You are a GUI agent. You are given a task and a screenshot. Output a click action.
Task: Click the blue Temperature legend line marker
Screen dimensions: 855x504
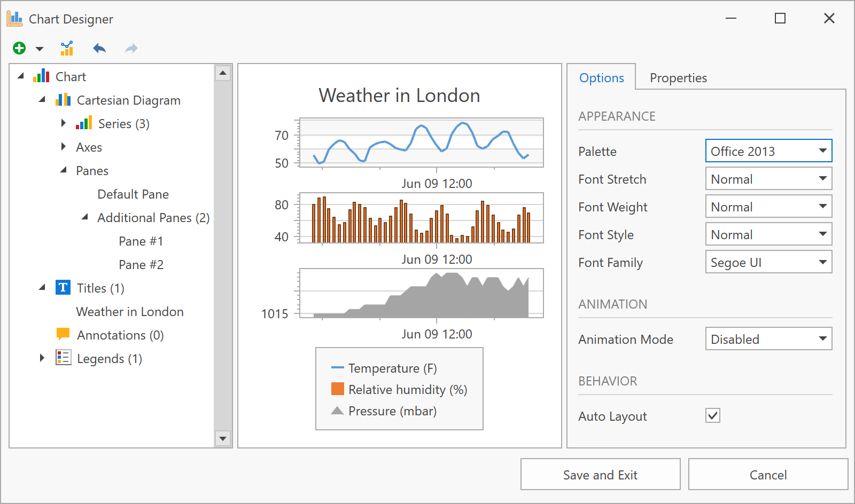pyautogui.click(x=337, y=367)
